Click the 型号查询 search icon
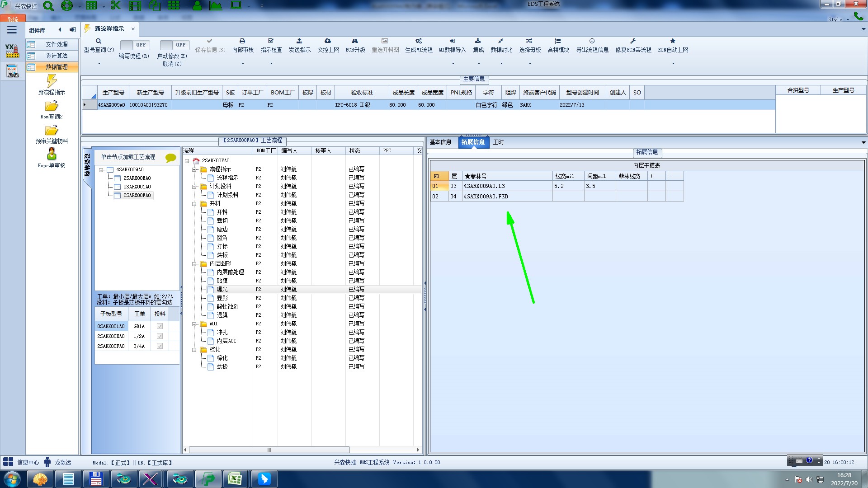This screenshot has height=488, width=868. (98, 41)
